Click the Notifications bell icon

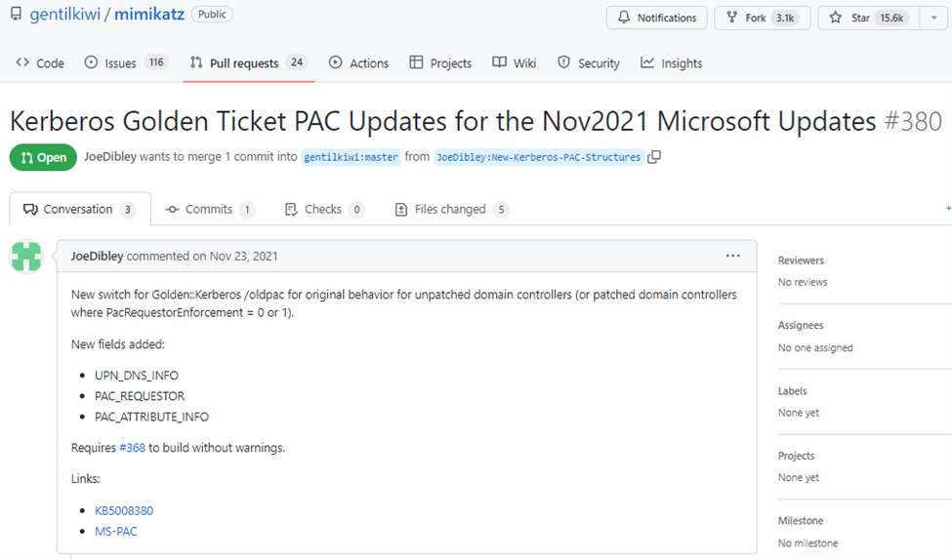pos(624,17)
